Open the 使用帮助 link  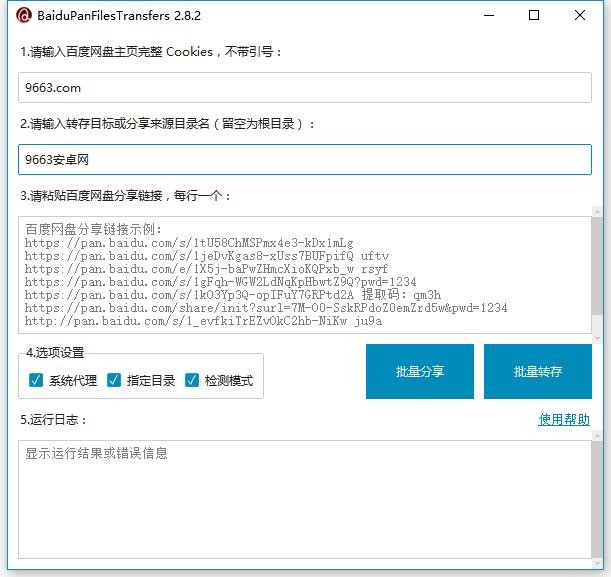(564, 420)
